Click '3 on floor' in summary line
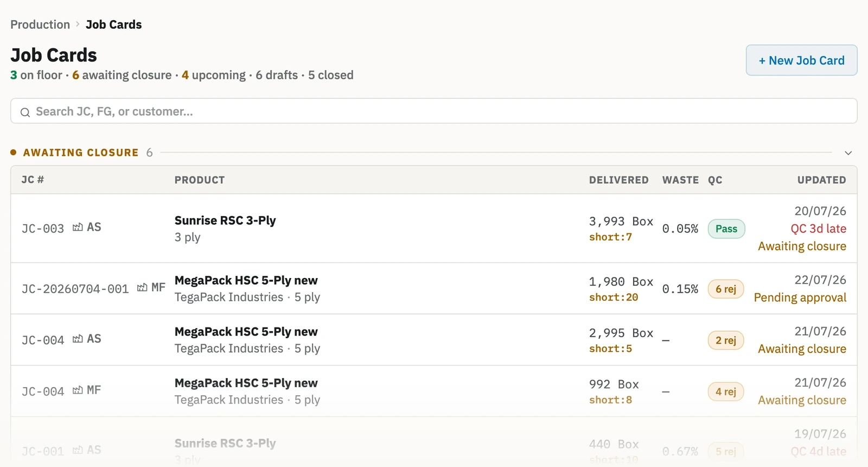 [36, 75]
